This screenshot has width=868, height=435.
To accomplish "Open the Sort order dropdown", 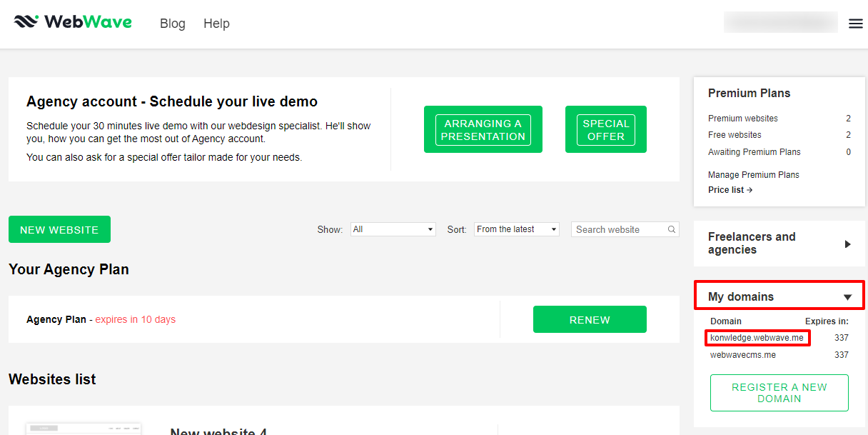I will click(516, 229).
